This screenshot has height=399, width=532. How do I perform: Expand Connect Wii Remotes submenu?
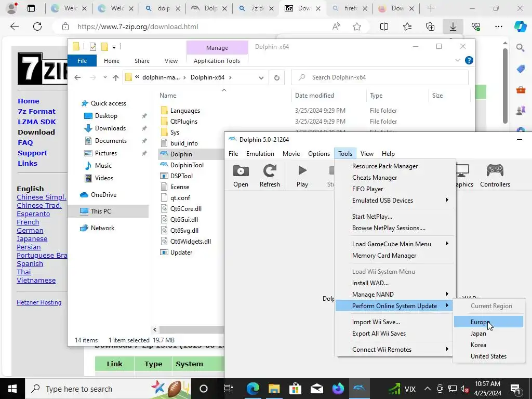pos(394,350)
